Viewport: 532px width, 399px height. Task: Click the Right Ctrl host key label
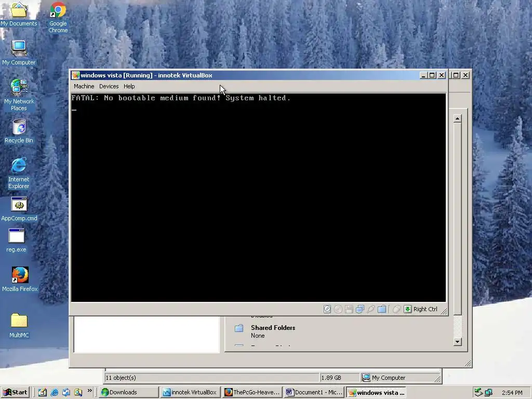(x=425, y=309)
